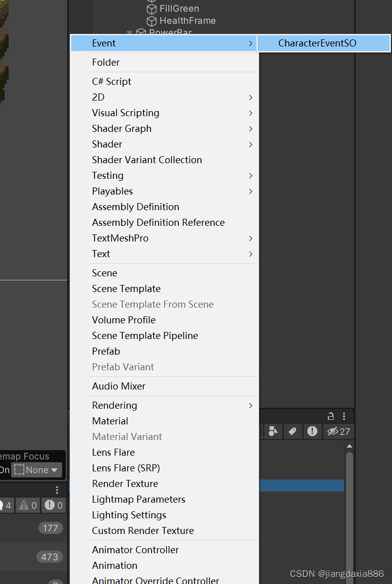The image size is (392, 584).
Task: Choose Assembly Definition
Action: coord(164,207)
